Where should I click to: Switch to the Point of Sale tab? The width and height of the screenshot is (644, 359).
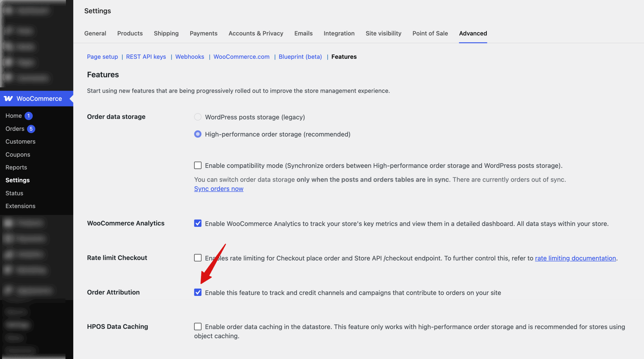click(x=430, y=33)
